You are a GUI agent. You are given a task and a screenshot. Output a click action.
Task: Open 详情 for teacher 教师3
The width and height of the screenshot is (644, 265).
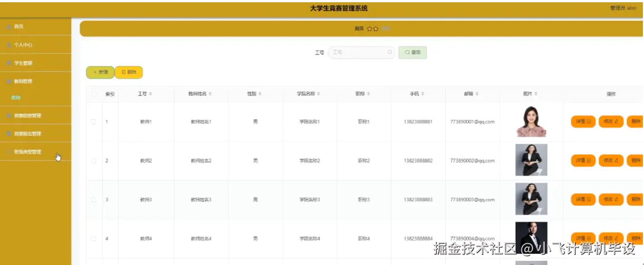pos(583,199)
